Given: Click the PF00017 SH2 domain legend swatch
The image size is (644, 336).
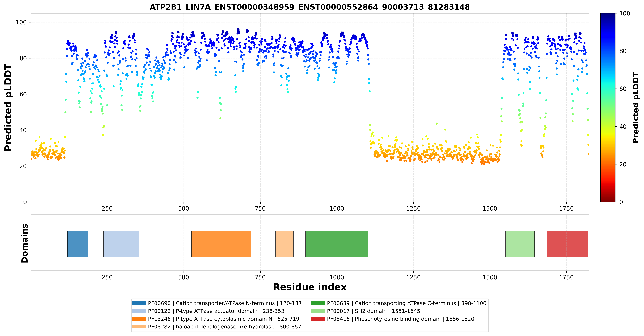Looking at the screenshot, I should pos(317,311).
